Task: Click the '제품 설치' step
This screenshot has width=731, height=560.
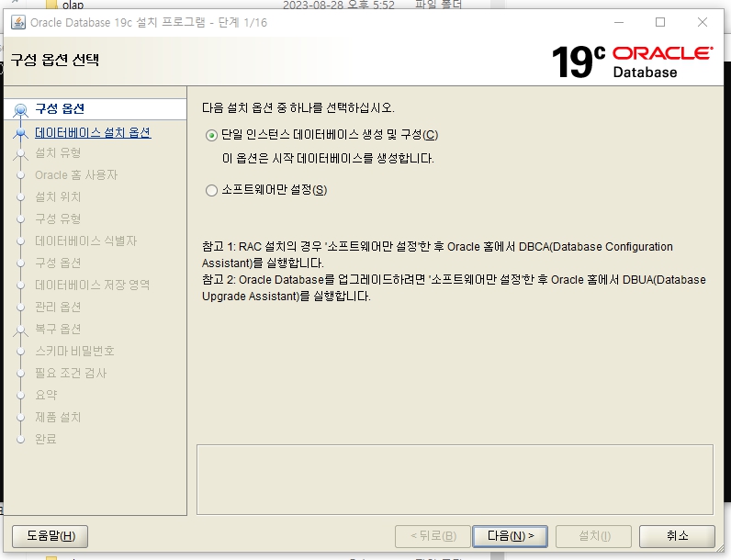Action: coord(58,417)
